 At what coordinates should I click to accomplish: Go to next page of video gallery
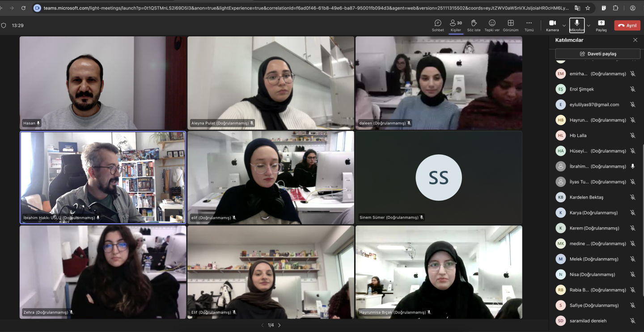pos(280,325)
